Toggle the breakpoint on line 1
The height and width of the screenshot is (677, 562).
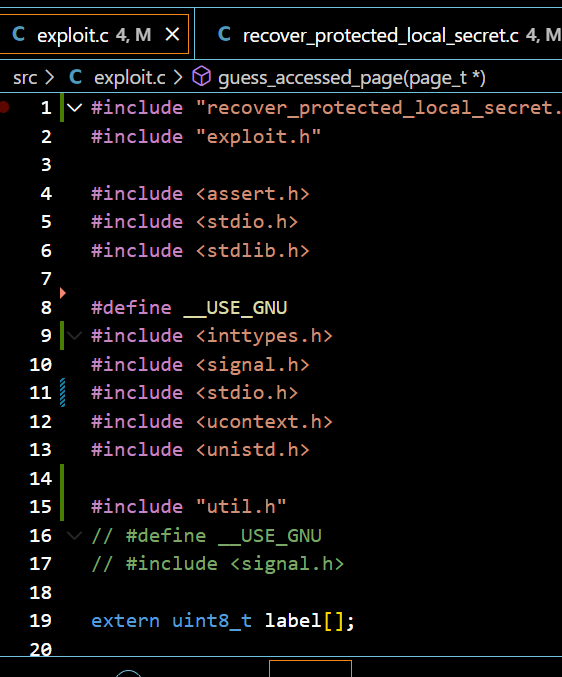click(x=4, y=107)
